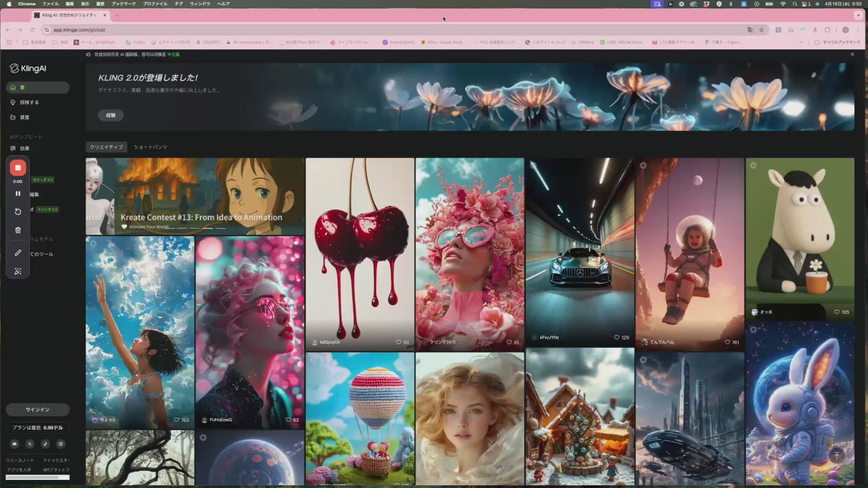The height and width of the screenshot is (488, 868).
Task: Open すべてのブックマーク folder
Action: point(837,42)
